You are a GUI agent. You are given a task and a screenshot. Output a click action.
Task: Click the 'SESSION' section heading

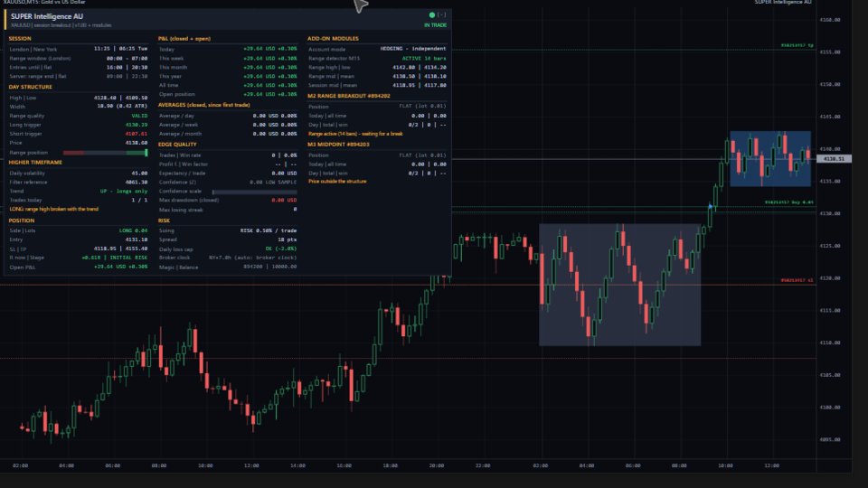click(x=20, y=39)
